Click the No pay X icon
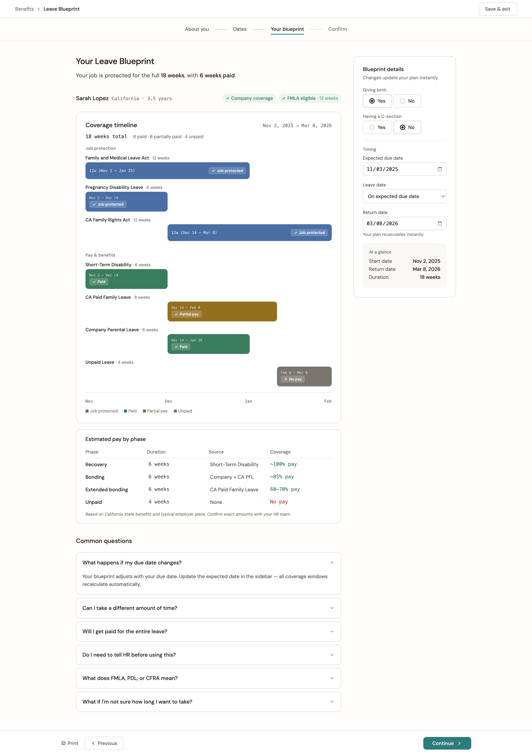532x756 pixels. (285, 379)
